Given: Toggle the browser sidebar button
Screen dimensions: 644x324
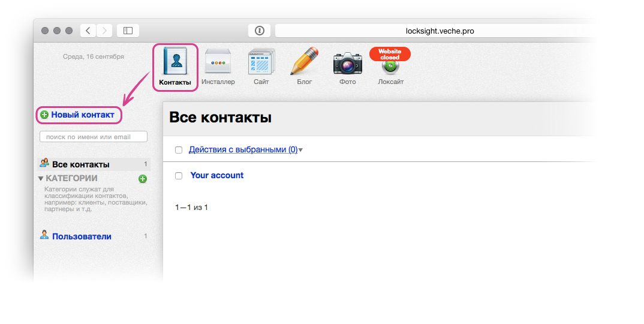Looking at the screenshot, I should pos(128,31).
